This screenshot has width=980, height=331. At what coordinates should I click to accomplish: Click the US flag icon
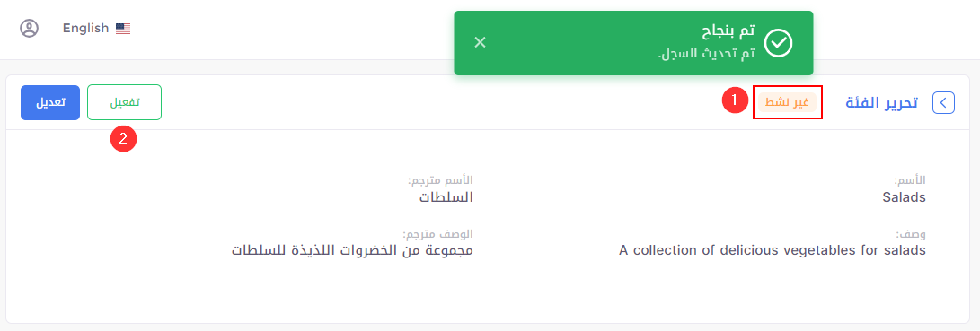pos(123,28)
